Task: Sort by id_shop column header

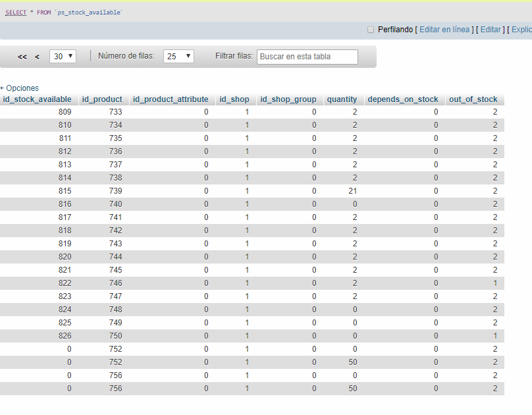Action: tap(234, 99)
